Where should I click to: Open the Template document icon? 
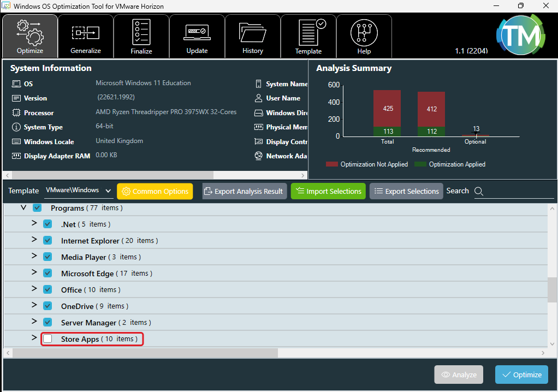(x=308, y=33)
